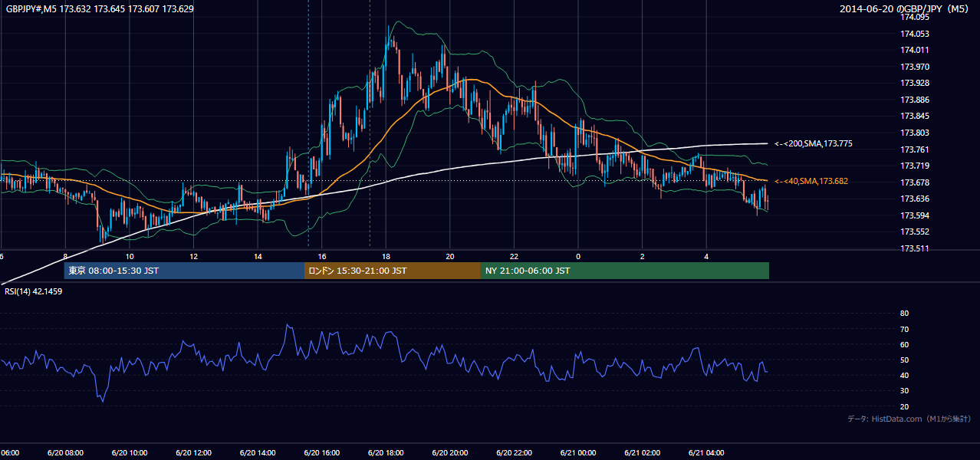The image size is (980, 460).
Task: Click price axis value 173.928
Action: coord(914,83)
